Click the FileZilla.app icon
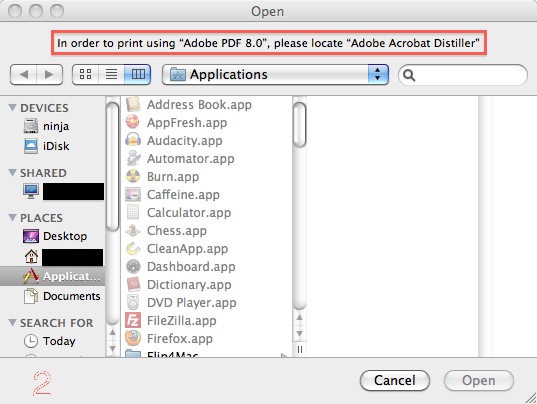Screen dimensions: 537x404 [x=133, y=320]
